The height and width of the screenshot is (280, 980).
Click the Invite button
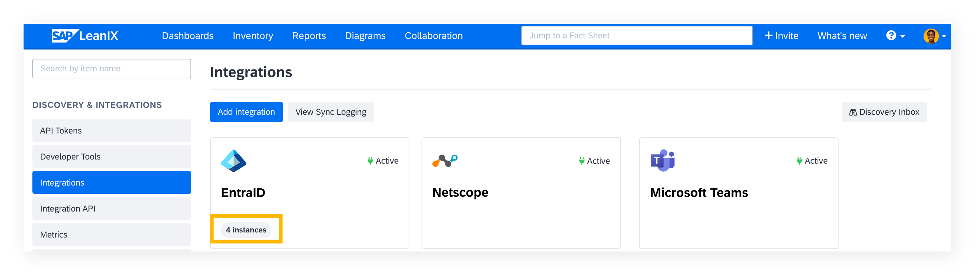[x=781, y=36]
